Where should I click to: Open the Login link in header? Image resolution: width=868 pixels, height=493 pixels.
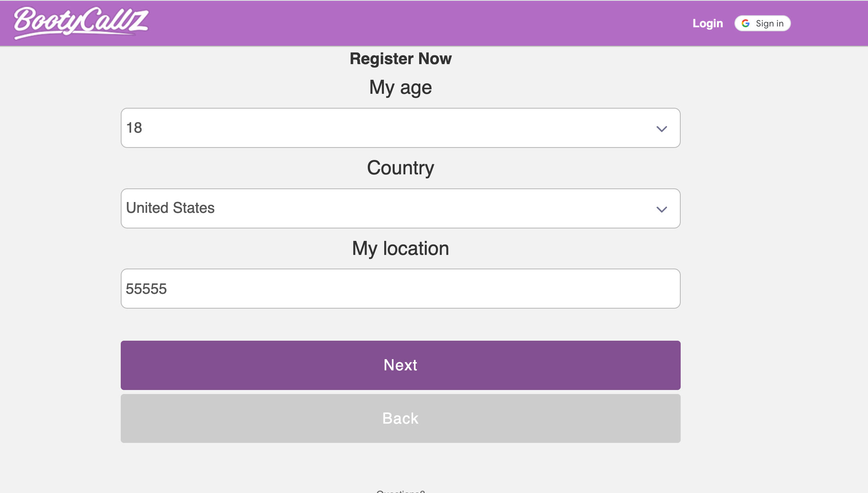[x=707, y=23]
